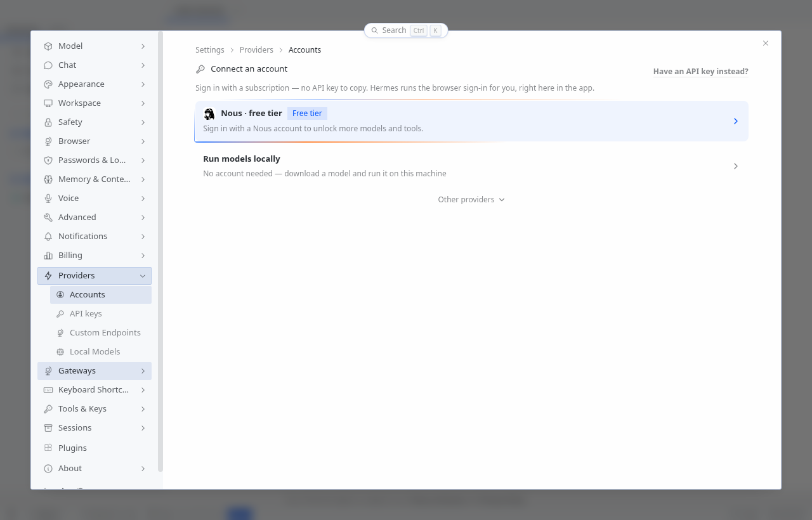This screenshot has width=812, height=520.
Task: Click the About info icon
Action: click(x=48, y=469)
